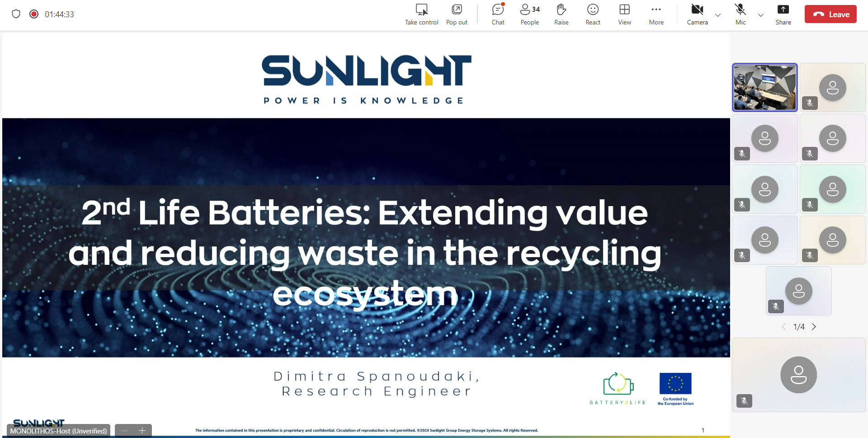Image resolution: width=868 pixels, height=438 pixels.
Task: Select the conference room video thumbnail
Action: point(764,87)
